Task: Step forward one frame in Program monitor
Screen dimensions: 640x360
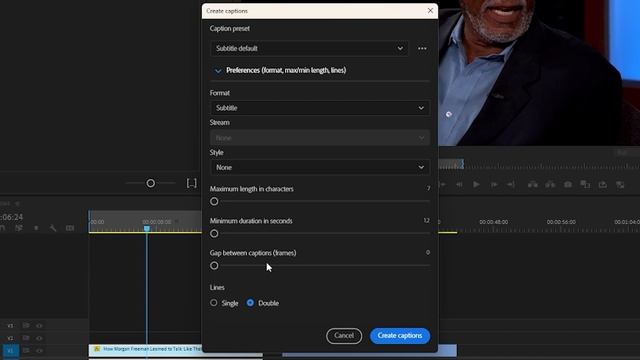Action: [x=494, y=184]
